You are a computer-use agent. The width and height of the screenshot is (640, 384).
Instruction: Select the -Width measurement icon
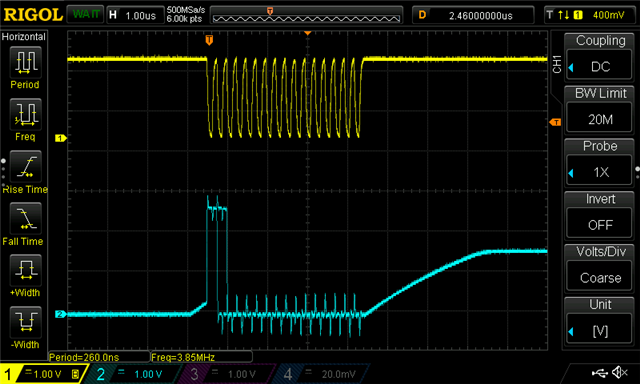coord(25,322)
